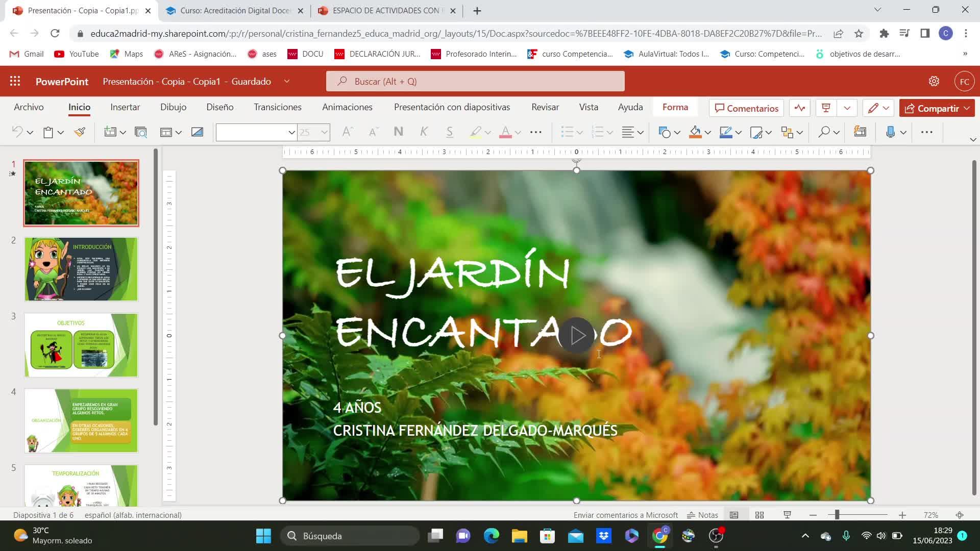The height and width of the screenshot is (551, 980).
Task: Toggle Italic formatting K button
Action: [424, 132]
